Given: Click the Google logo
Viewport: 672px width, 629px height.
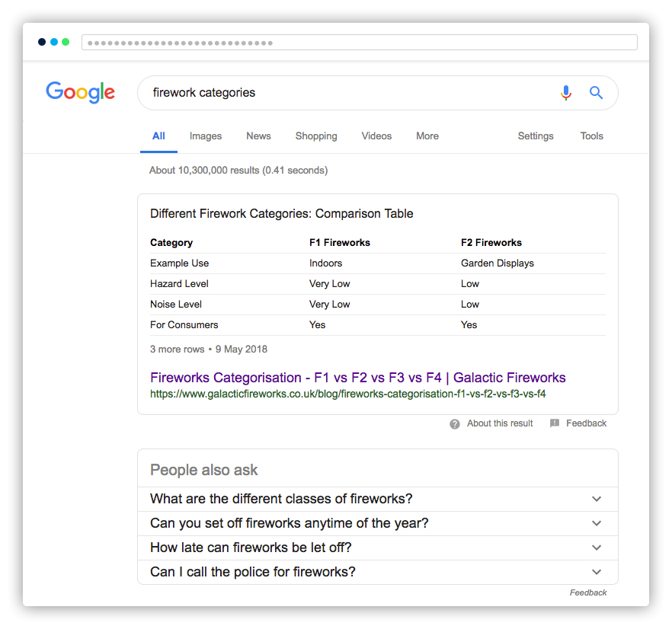Looking at the screenshot, I should [80, 92].
